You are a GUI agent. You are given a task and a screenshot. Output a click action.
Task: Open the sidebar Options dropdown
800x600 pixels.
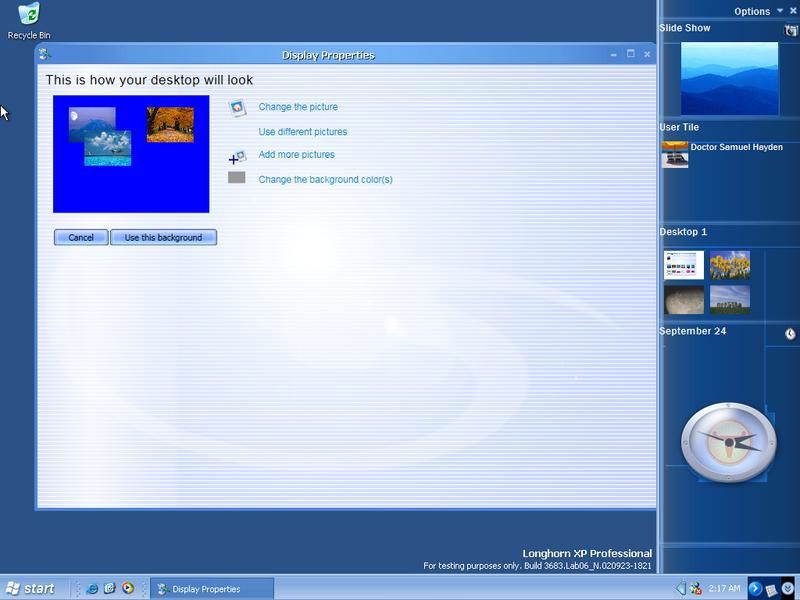pos(758,11)
